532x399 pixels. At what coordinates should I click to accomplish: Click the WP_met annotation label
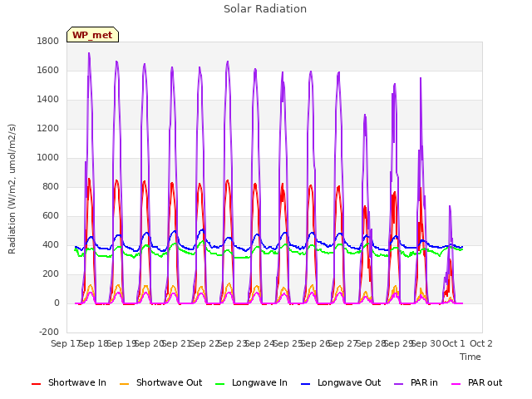[92, 35]
